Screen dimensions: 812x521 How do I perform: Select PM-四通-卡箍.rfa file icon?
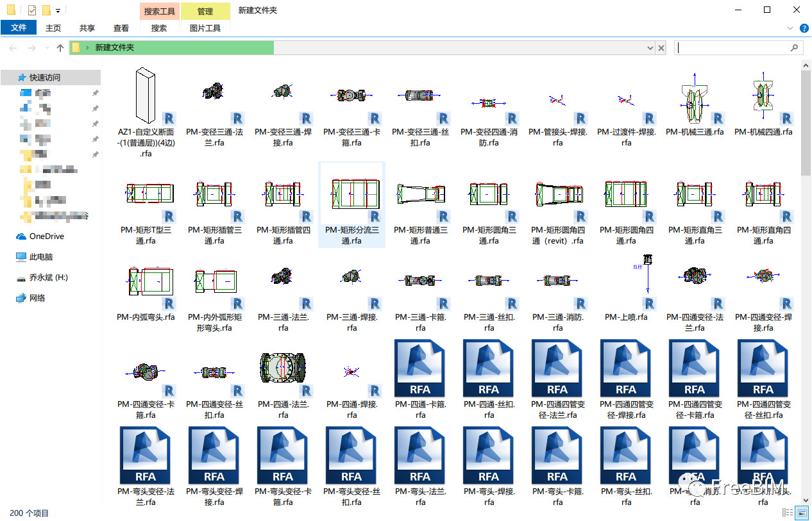point(420,368)
